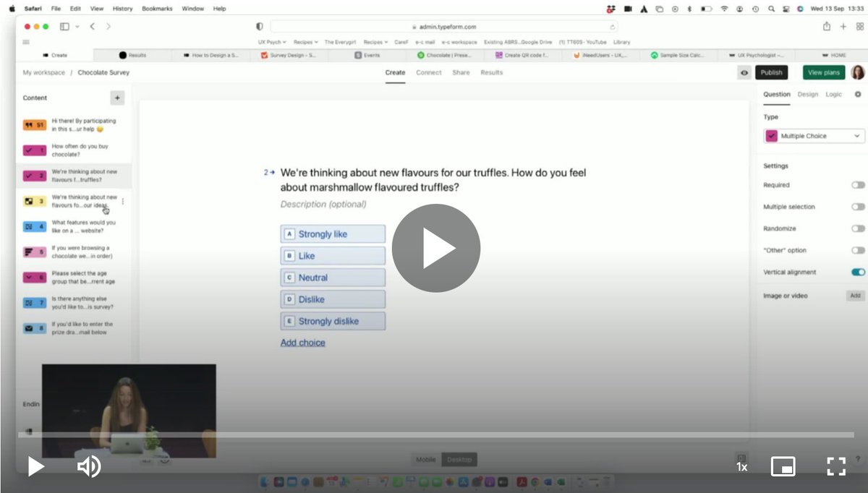This screenshot has width=868, height=493.
Task: Click Add for Image or video
Action: (855, 296)
